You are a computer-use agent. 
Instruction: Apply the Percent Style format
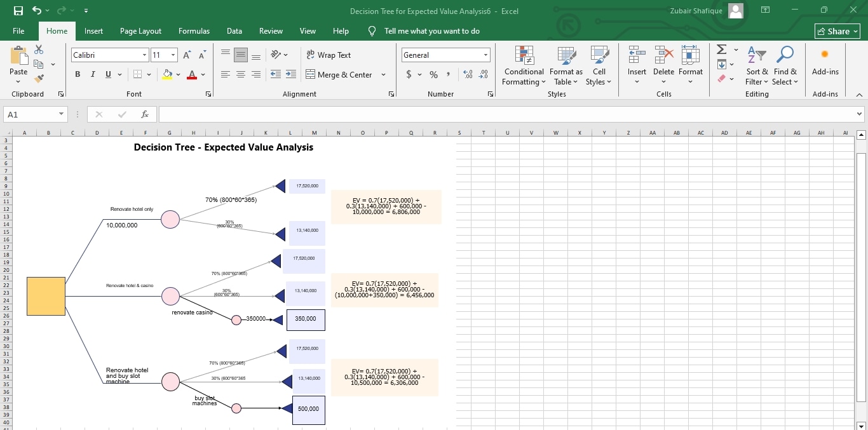click(433, 74)
